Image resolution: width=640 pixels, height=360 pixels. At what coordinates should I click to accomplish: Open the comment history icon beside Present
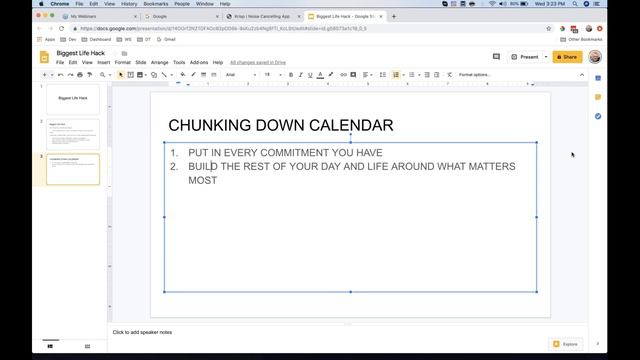click(496, 57)
